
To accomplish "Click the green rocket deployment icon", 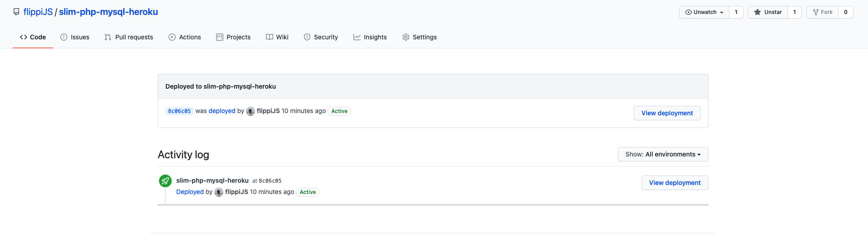I will point(165,181).
